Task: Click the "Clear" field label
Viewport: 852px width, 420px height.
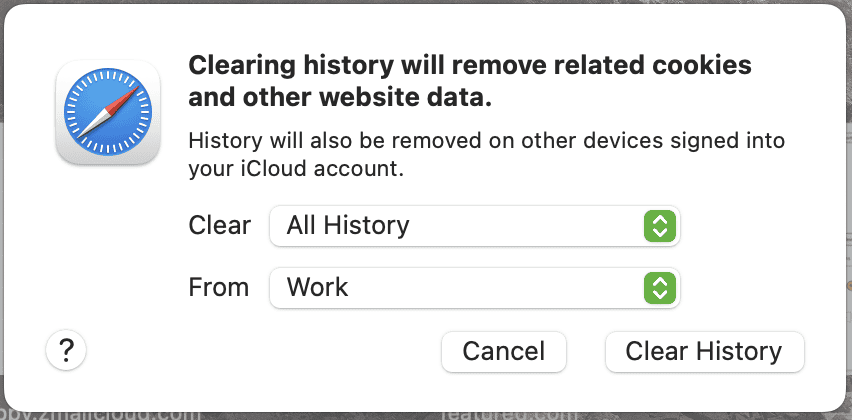Action: click(219, 226)
